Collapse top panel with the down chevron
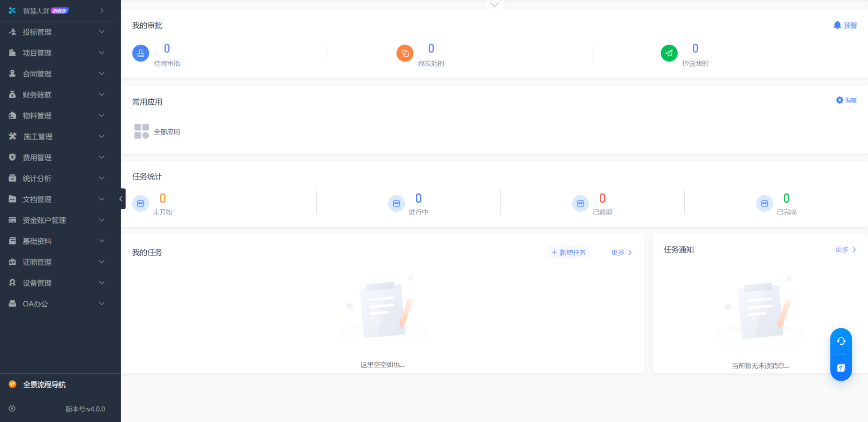This screenshot has width=868, height=422. [x=494, y=5]
